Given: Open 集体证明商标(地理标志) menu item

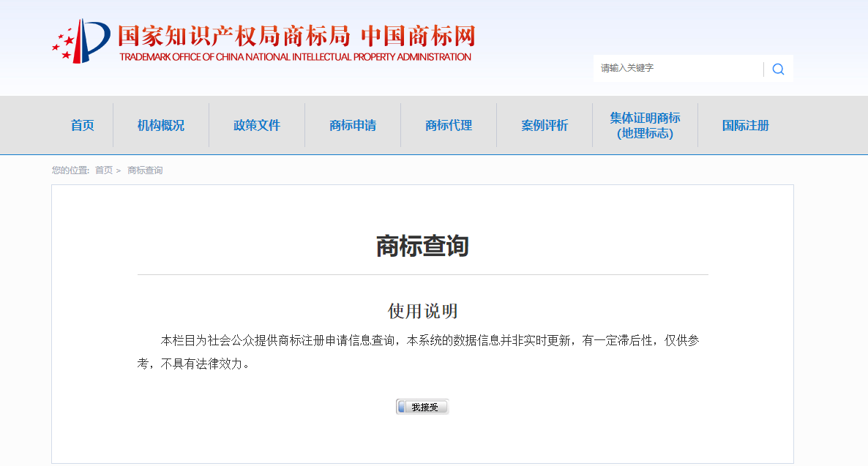Looking at the screenshot, I should click(645, 126).
